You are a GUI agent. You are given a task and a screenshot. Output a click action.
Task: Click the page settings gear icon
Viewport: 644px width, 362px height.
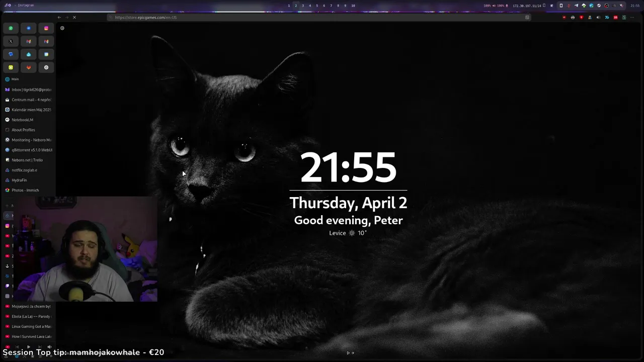tap(62, 28)
